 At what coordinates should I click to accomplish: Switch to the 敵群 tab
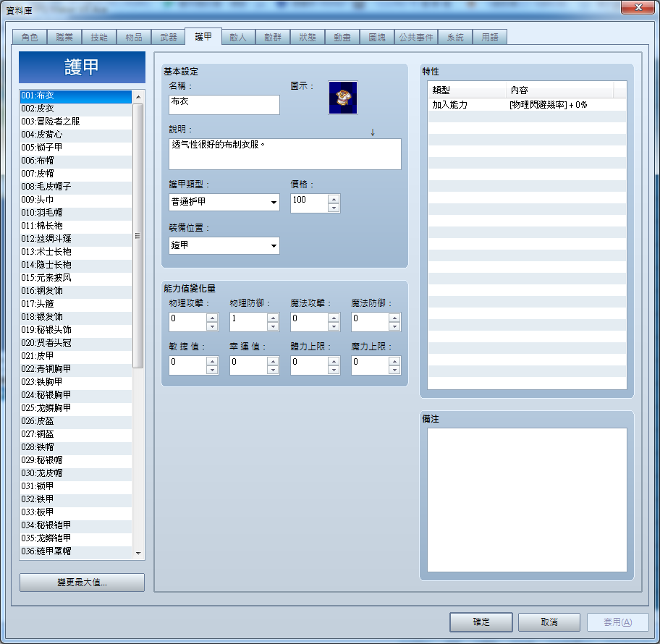[272, 37]
